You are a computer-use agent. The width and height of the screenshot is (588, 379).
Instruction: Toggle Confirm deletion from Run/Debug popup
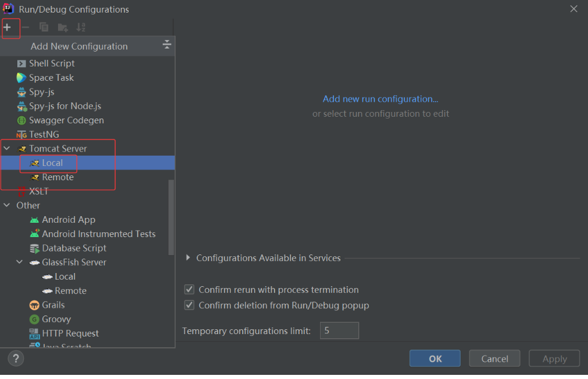coord(190,305)
